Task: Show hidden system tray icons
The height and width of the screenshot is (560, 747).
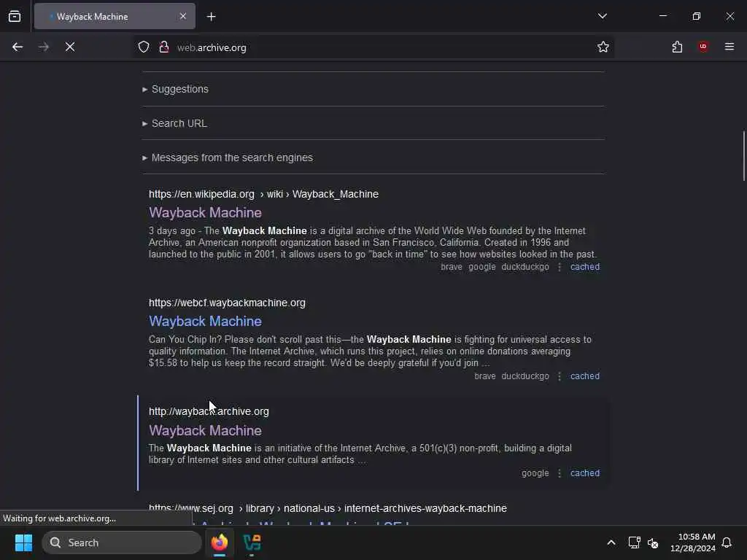Action: coord(611,542)
